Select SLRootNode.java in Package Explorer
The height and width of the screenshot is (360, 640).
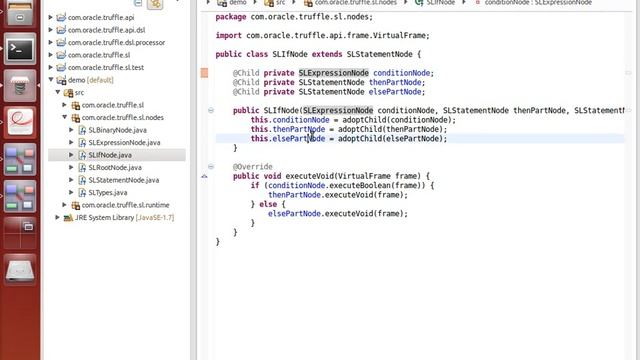coord(115,167)
